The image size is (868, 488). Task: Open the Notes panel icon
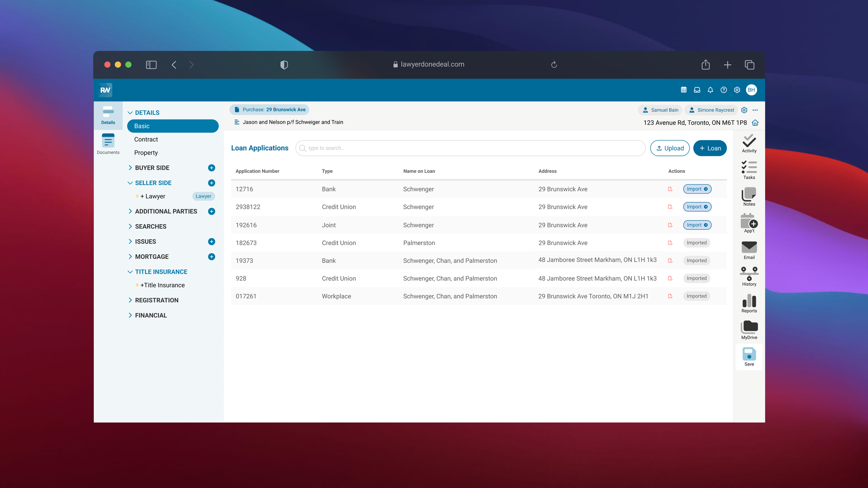point(749,196)
